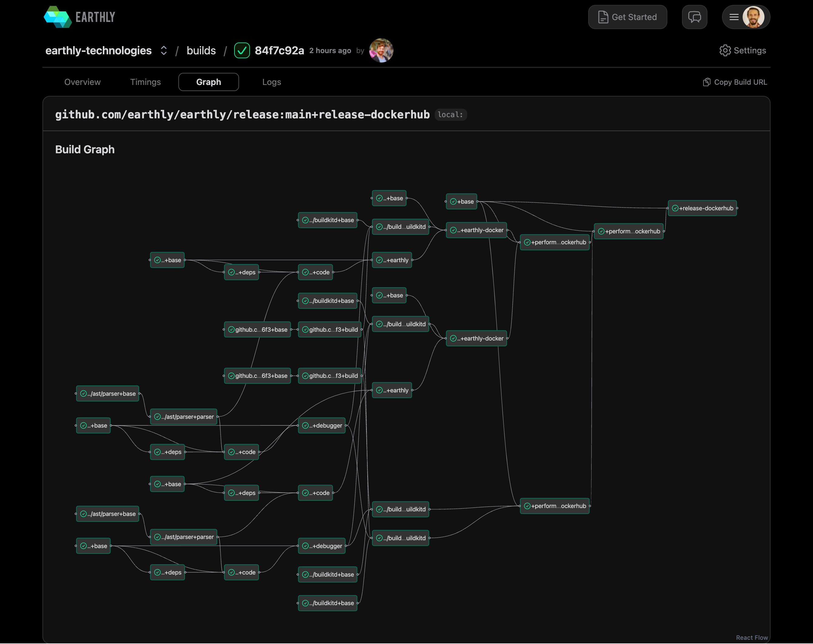Expand the earthly-technologies organization switcher
Screen dimensions: 813x644
coord(164,50)
